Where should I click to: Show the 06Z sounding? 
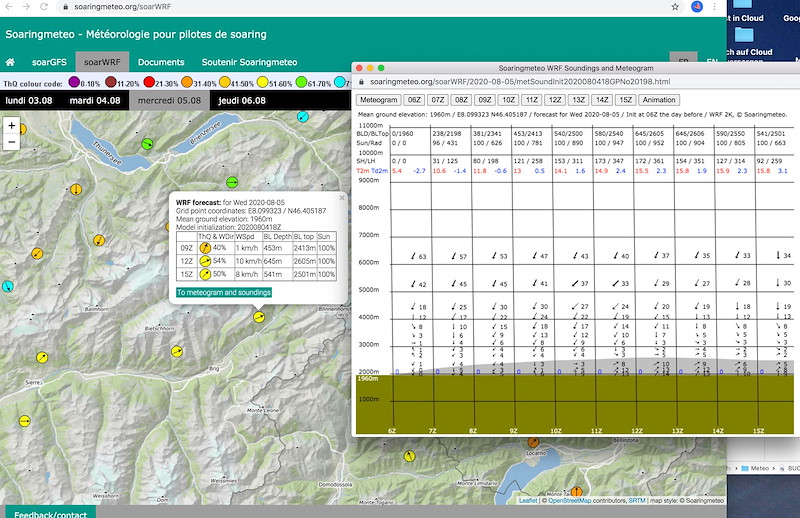click(414, 100)
